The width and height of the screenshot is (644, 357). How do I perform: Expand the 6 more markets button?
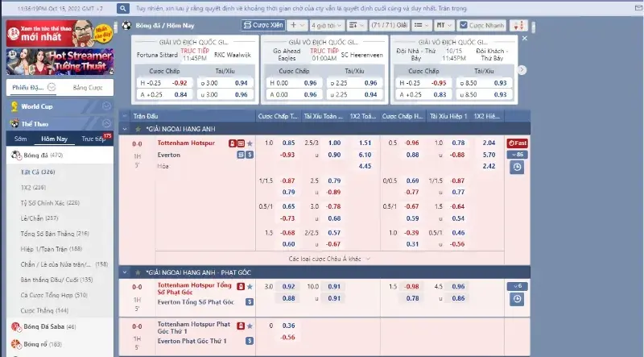point(517,286)
